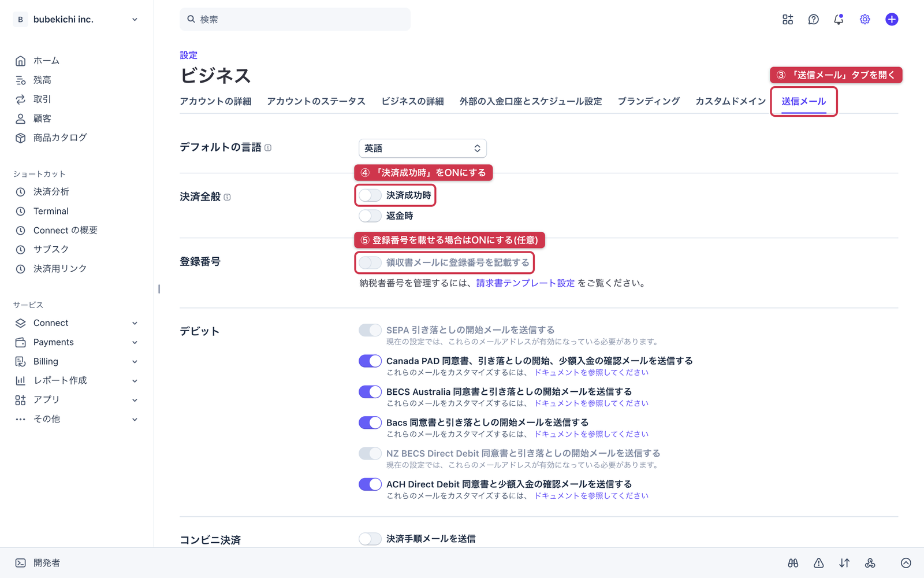Click 設定 breadcrumb link
The height and width of the screenshot is (578, 924).
[188, 55]
